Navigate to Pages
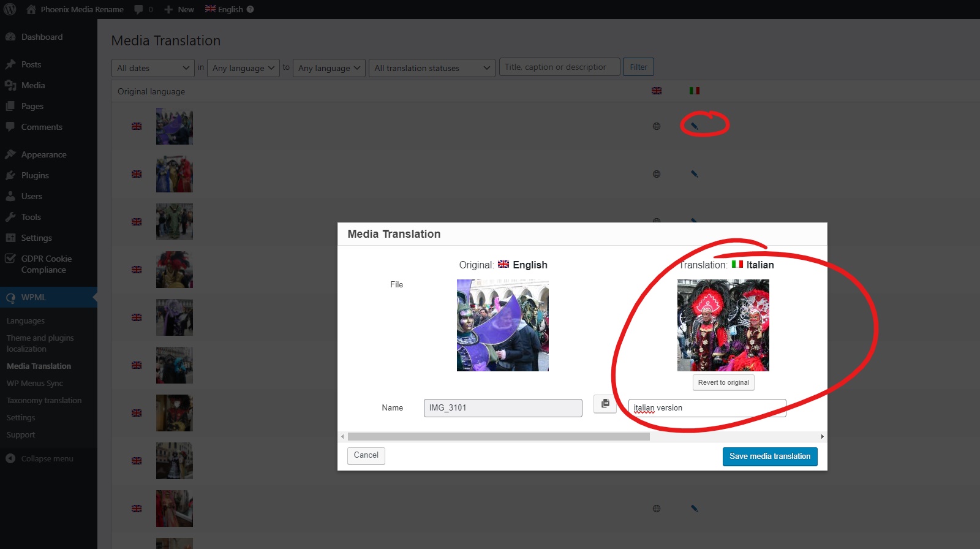 click(x=32, y=106)
